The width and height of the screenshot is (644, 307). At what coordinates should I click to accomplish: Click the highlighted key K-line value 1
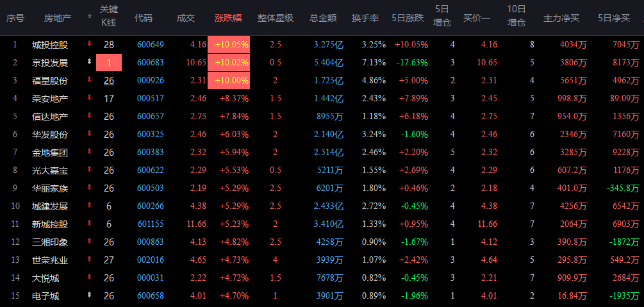click(x=109, y=62)
